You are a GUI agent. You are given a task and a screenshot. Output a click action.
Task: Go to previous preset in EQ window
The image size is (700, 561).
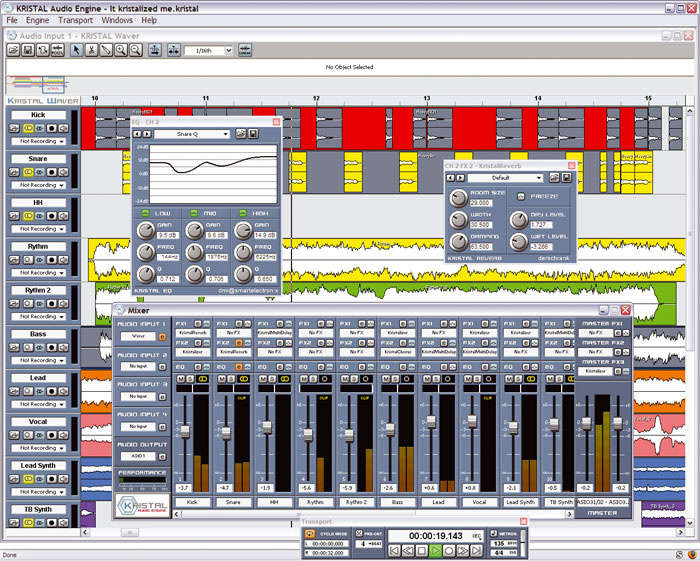pyautogui.click(x=138, y=134)
